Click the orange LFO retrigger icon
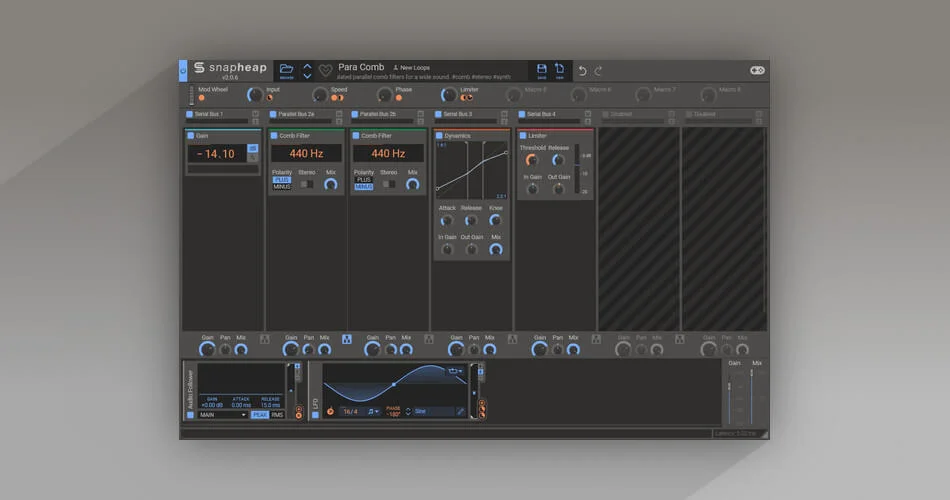The height and width of the screenshot is (500, 950). click(x=330, y=412)
